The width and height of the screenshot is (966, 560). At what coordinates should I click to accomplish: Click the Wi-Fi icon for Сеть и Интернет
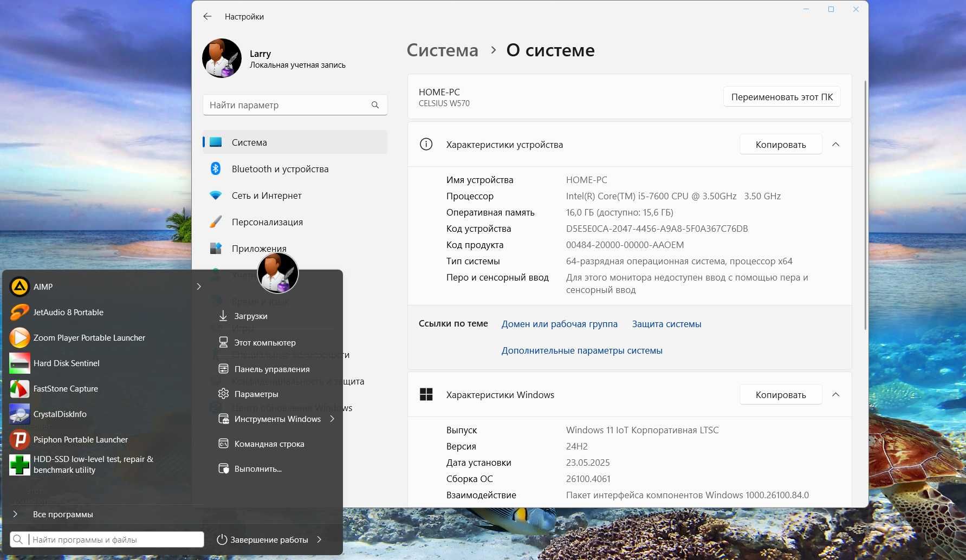216,196
